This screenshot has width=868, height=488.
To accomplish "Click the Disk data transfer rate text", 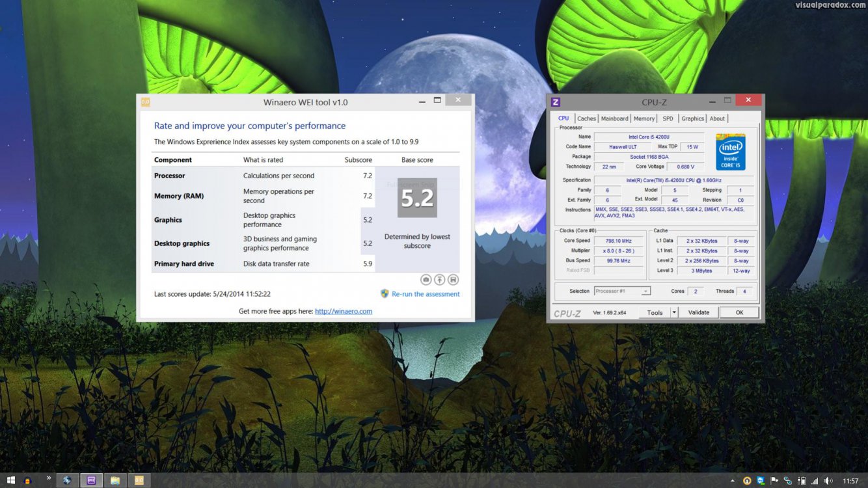I will [x=277, y=264].
